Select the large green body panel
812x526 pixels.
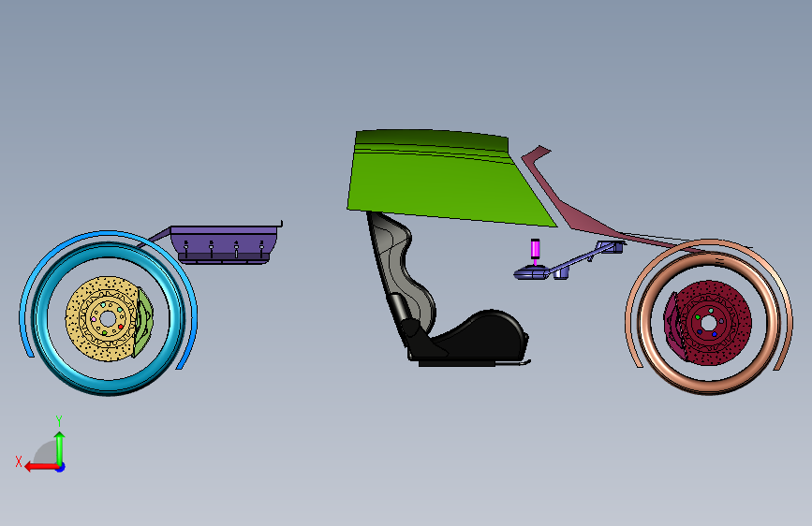[x=440, y=182]
